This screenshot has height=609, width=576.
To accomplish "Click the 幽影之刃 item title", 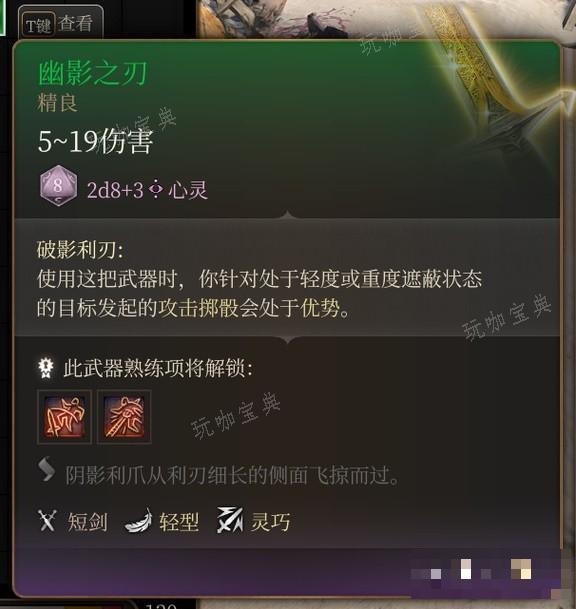I will [x=92, y=73].
